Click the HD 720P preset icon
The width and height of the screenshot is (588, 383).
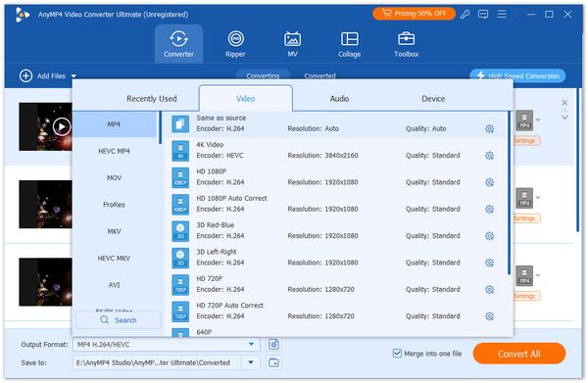[x=180, y=285]
